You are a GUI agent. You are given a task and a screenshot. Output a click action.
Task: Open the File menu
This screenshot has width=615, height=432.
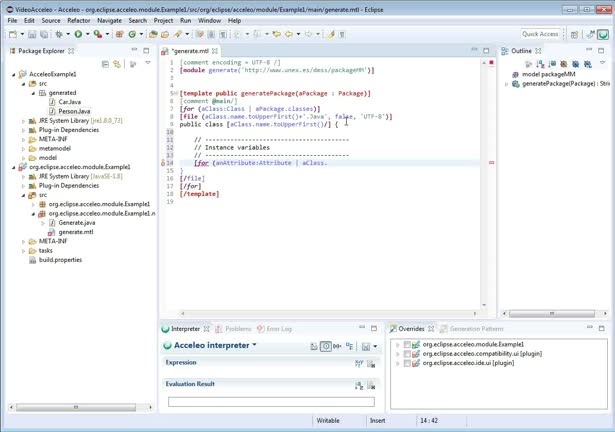coord(12,20)
